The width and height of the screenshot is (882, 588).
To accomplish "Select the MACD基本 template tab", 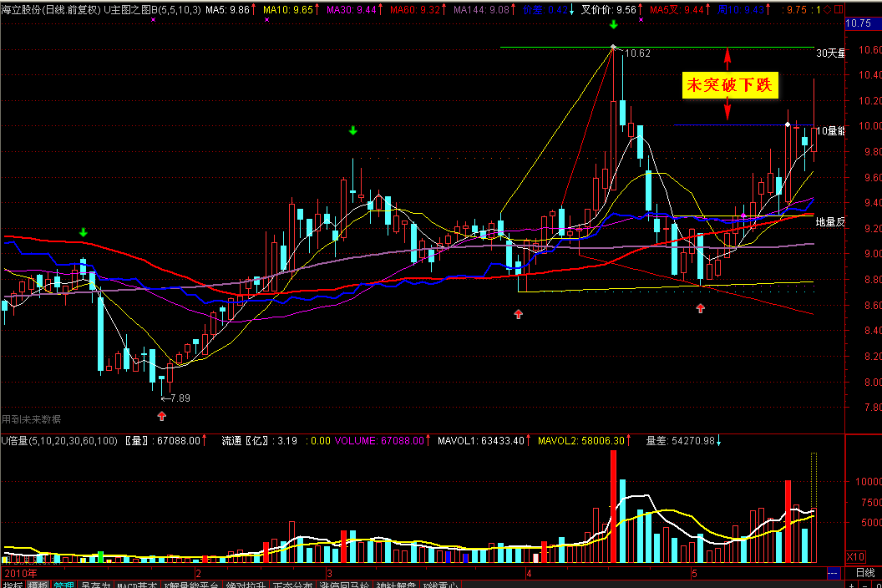I will [x=137, y=585].
